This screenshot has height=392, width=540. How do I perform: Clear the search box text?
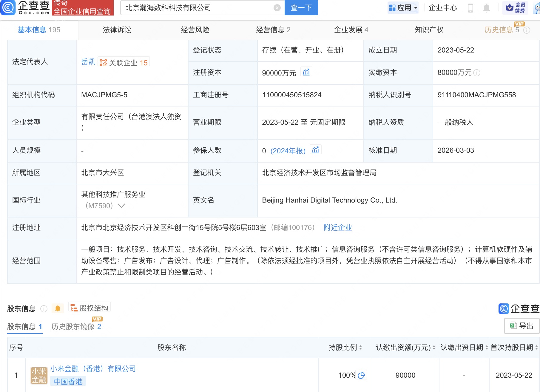[x=277, y=8]
